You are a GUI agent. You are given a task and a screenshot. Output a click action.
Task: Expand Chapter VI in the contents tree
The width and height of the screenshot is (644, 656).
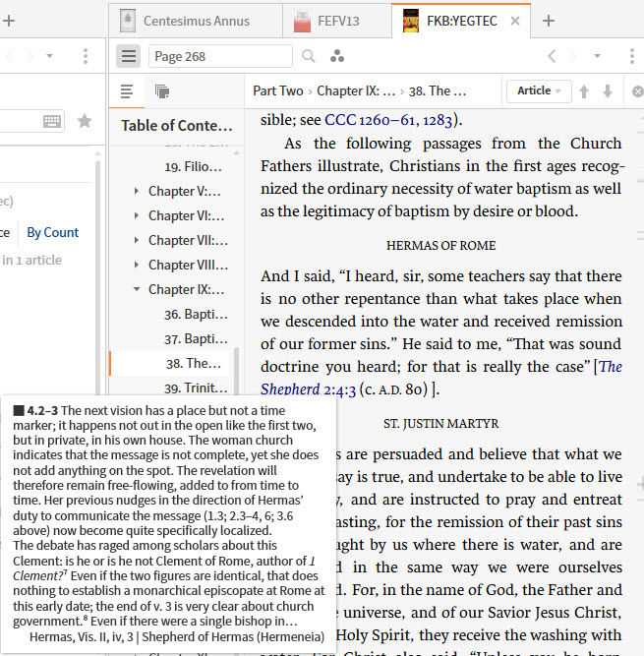pos(137,215)
